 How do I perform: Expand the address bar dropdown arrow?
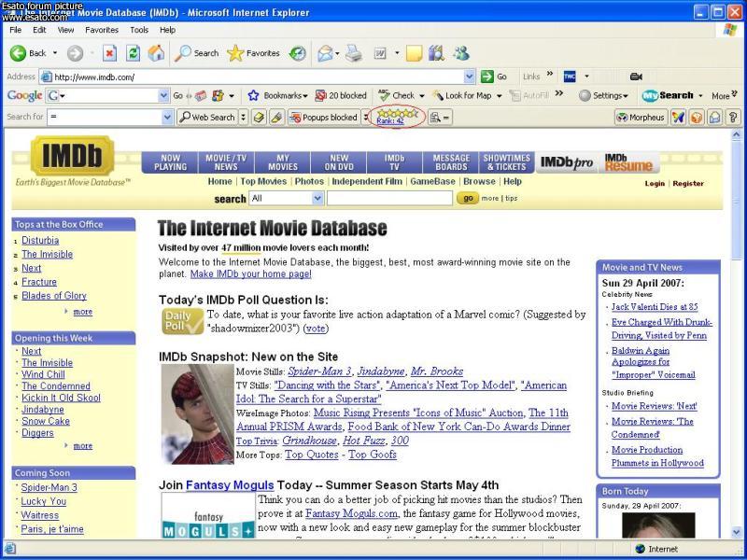[470, 77]
